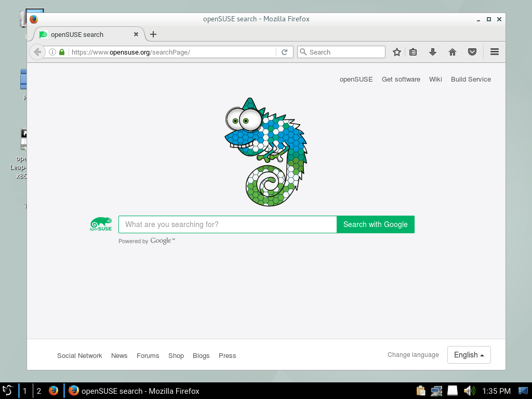Screen dimensions: 532x399
Task: Click the Search with Google button
Action: click(375, 224)
